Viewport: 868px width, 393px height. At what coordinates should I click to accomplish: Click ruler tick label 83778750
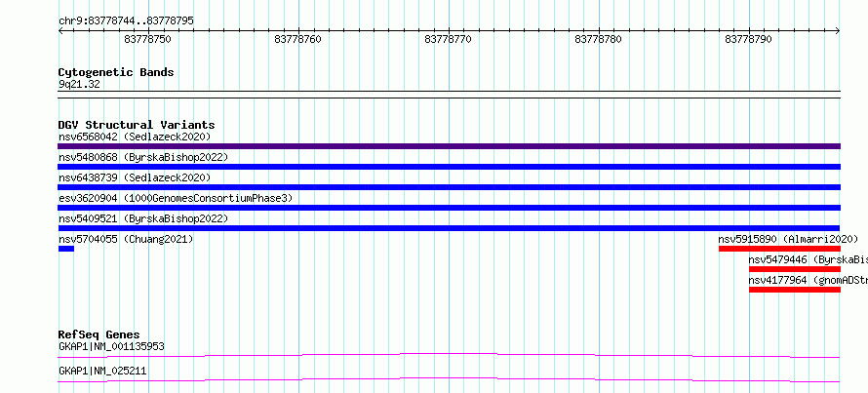pos(148,39)
